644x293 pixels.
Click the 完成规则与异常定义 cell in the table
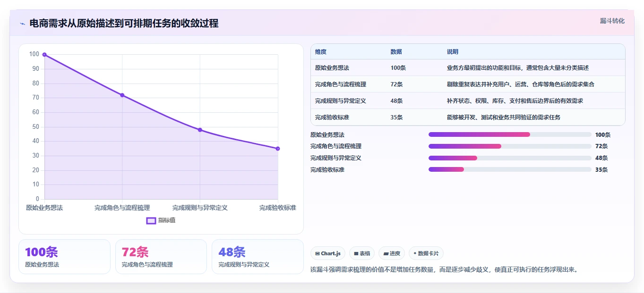pyautogui.click(x=341, y=101)
